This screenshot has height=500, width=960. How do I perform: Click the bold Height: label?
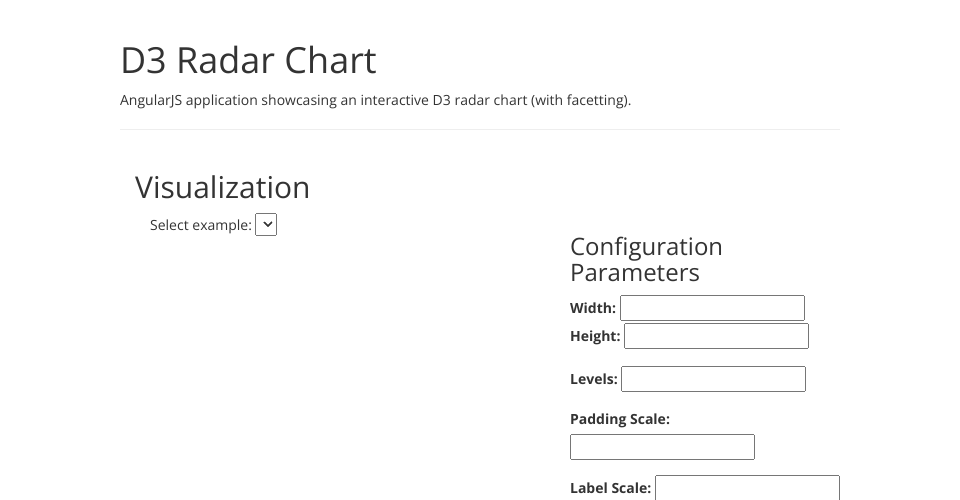click(595, 336)
